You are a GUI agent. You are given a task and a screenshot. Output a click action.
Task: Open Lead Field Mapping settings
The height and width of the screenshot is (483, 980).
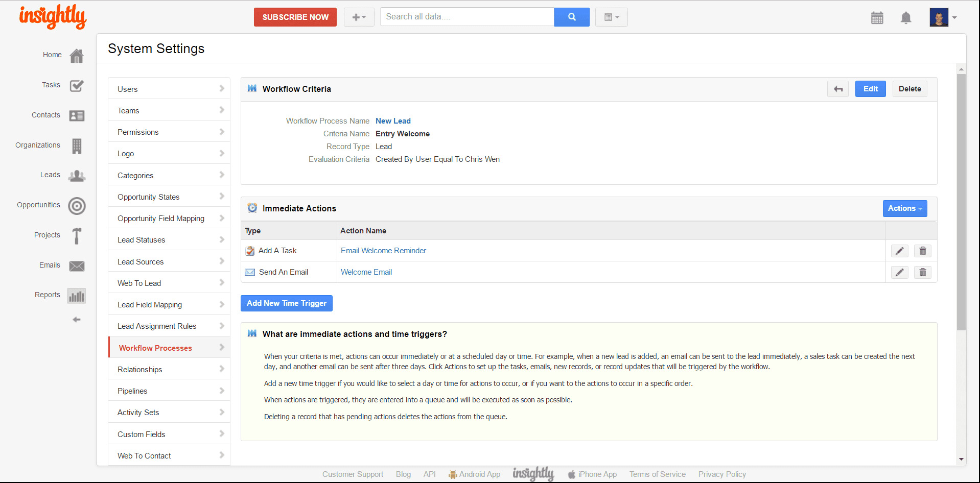click(169, 304)
